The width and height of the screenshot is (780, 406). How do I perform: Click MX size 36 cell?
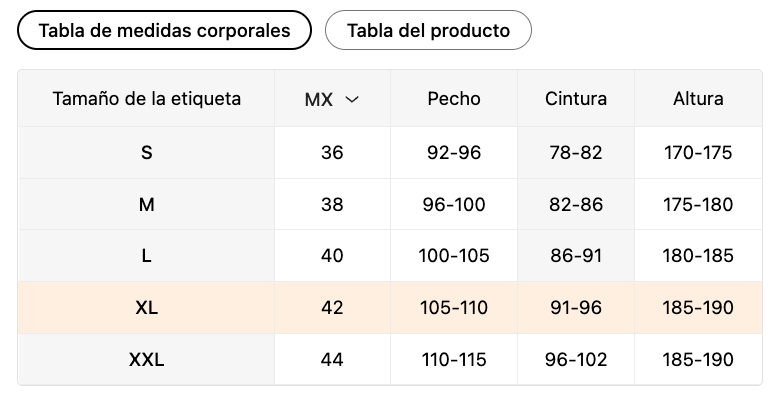click(x=332, y=153)
